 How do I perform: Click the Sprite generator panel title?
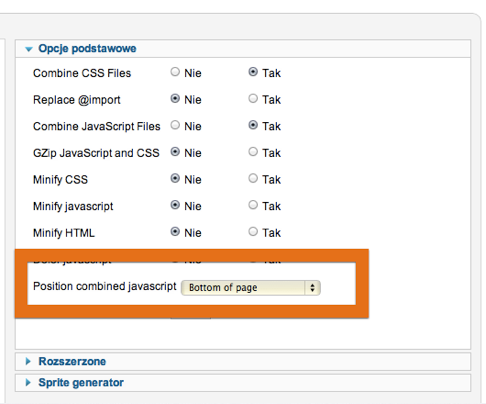(x=81, y=382)
